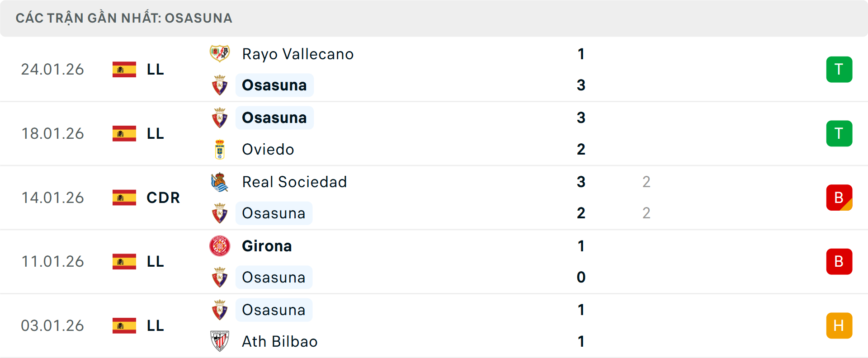Open the Real Sociedad team page
Image resolution: width=868 pixels, height=358 pixels.
[x=294, y=182]
